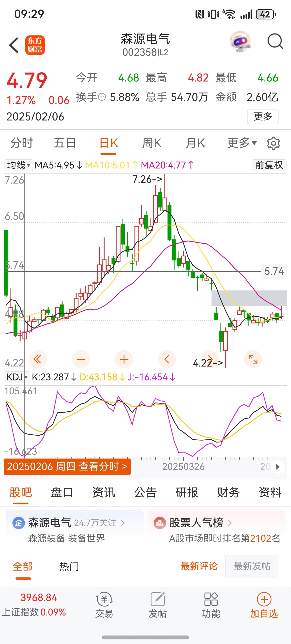Image resolution: width=291 pixels, height=644 pixels.
Task: Switch to 月K chart tab
Action: coord(195,143)
